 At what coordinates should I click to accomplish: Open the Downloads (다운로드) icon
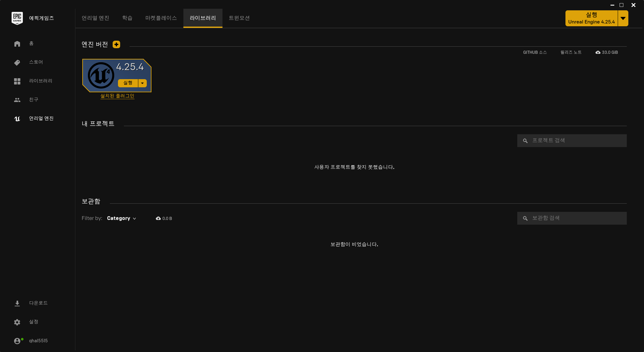[17, 304]
